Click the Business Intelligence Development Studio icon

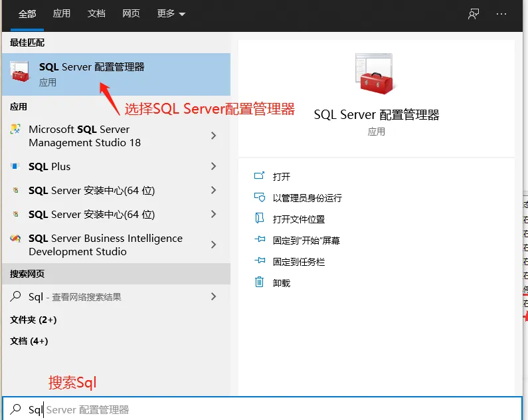click(15, 239)
